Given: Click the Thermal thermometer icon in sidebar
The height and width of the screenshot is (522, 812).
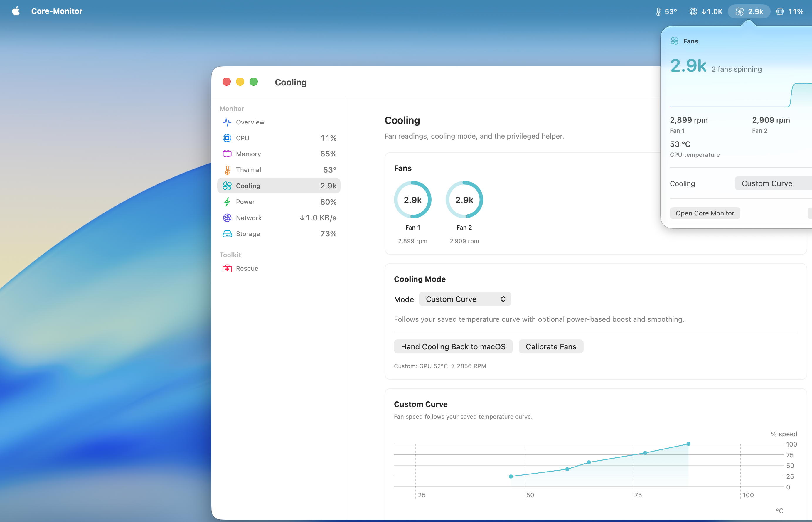Looking at the screenshot, I should coord(228,170).
